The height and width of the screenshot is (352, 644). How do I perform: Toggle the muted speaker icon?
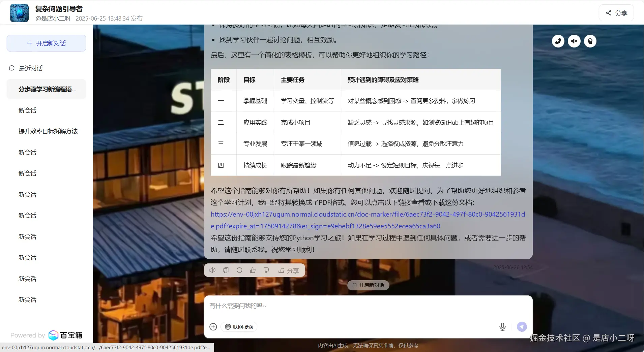(574, 41)
